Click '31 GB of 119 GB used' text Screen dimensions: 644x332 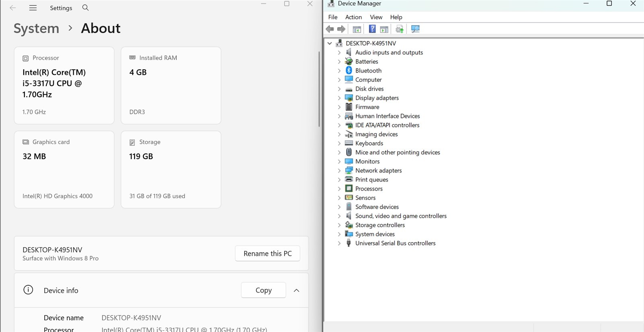(x=157, y=196)
